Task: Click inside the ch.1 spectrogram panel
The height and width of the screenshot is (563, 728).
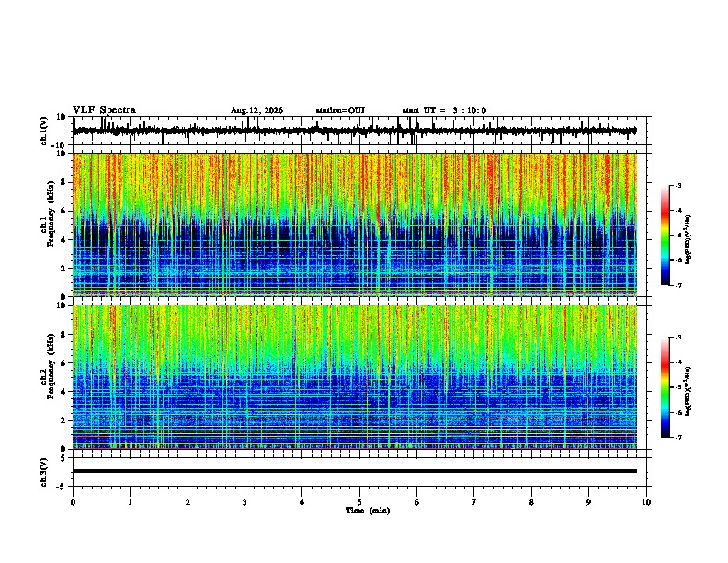Action: 355,224
